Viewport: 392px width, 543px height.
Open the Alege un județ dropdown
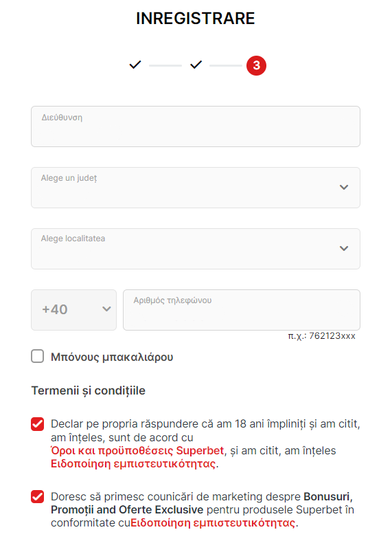coord(196,188)
